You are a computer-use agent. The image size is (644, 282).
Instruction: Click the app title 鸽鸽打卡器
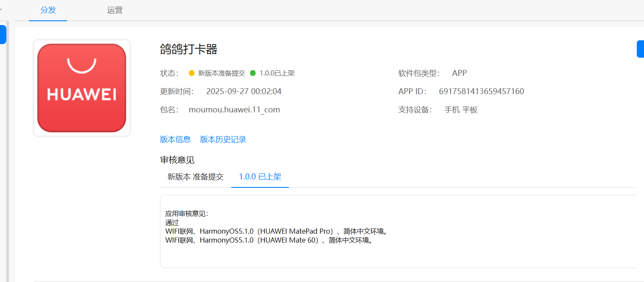pos(188,49)
